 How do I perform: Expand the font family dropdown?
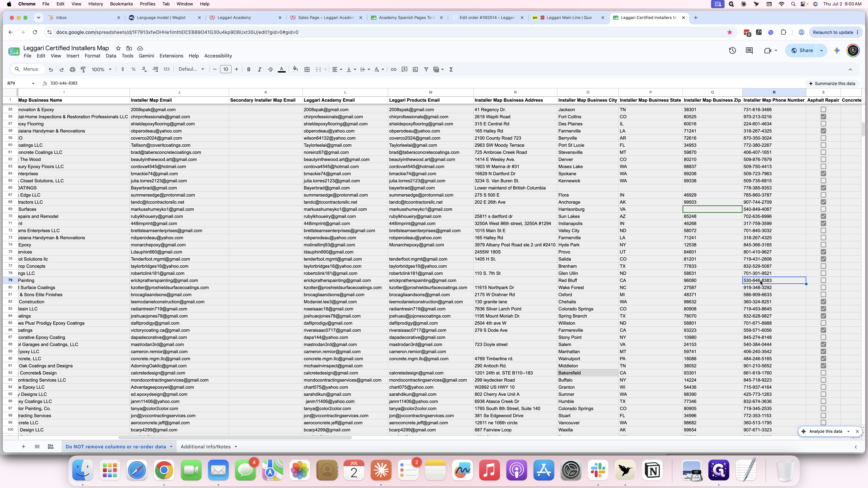pyautogui.click(x=191, y=69)
